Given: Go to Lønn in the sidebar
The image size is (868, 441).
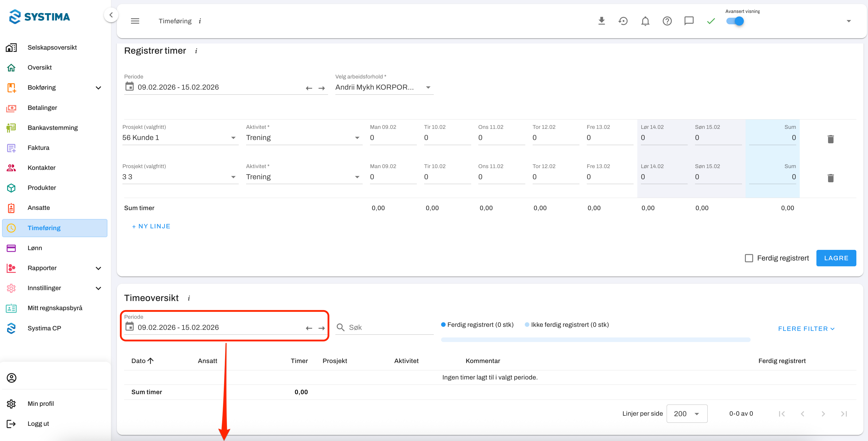Looking at the screenshot, I should (35, 248).
